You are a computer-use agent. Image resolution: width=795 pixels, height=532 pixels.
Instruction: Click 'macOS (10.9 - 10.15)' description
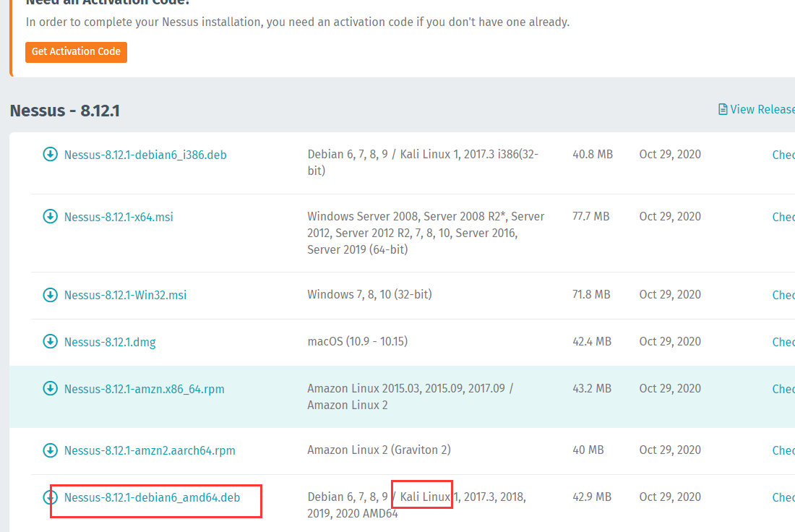[358, 341]
